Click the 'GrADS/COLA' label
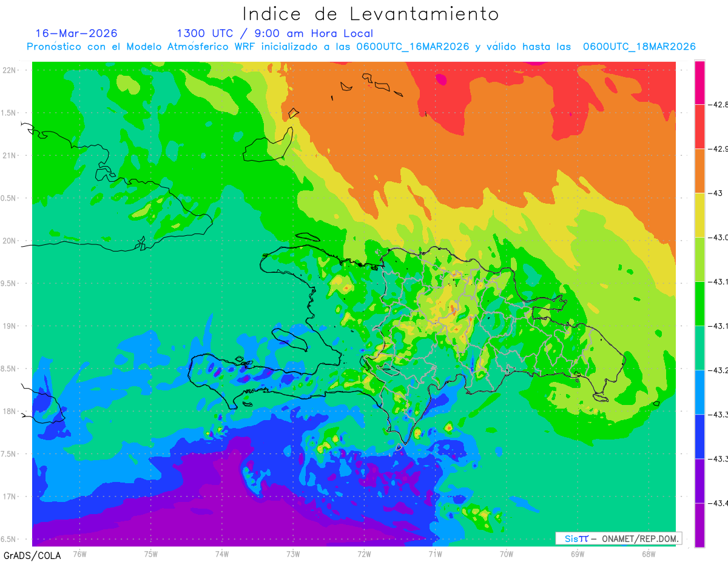This screenshot has width=728, height=562. [32, 555]
